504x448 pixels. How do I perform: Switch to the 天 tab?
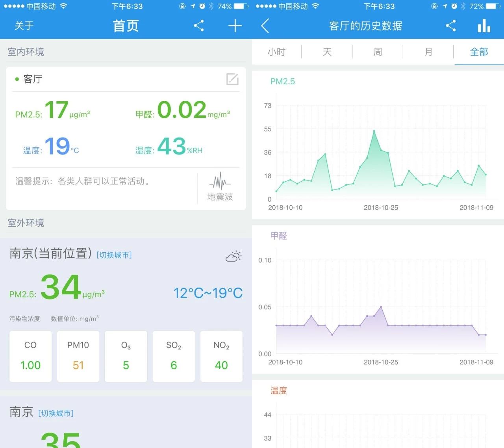327,52
